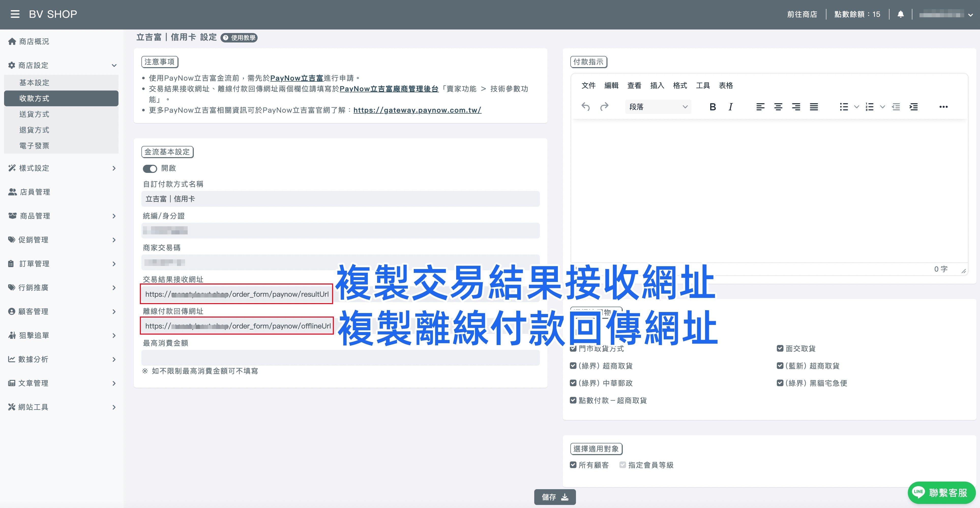Open the 使用教學 help badge
The image size is (980, 508).
[x=239, y=38]
